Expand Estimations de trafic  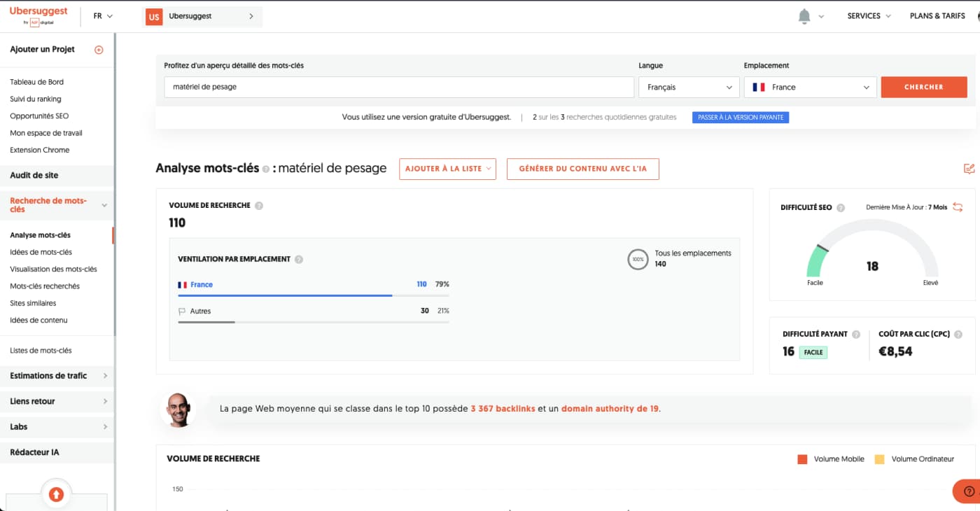coord(57,376)
